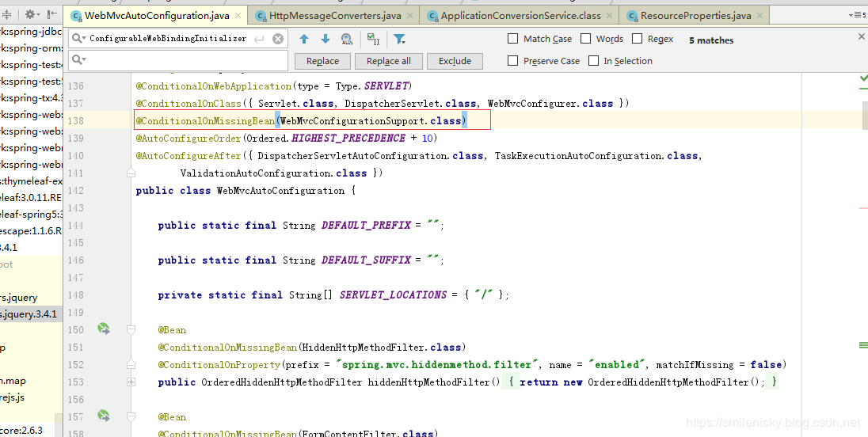Open project panel settings gear

[x=31, y=14]
